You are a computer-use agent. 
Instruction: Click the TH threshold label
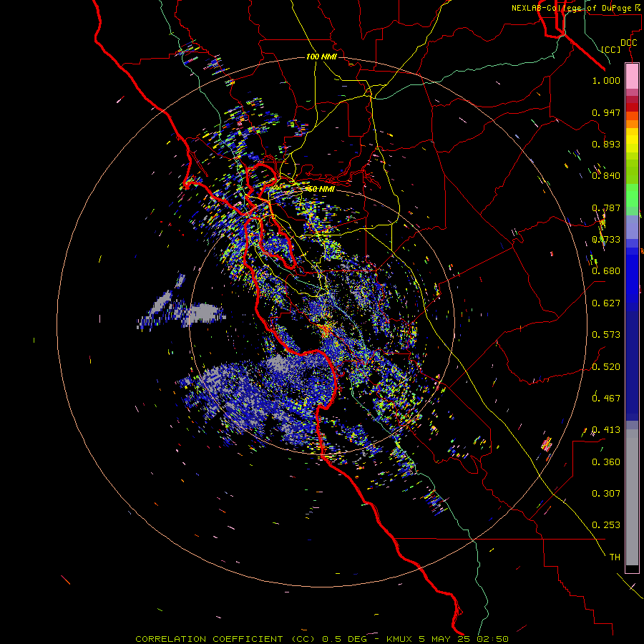point(615,557)
